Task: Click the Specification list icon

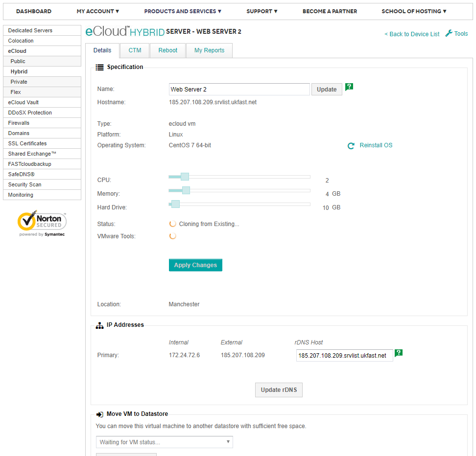Action: [x=99, y=68]
